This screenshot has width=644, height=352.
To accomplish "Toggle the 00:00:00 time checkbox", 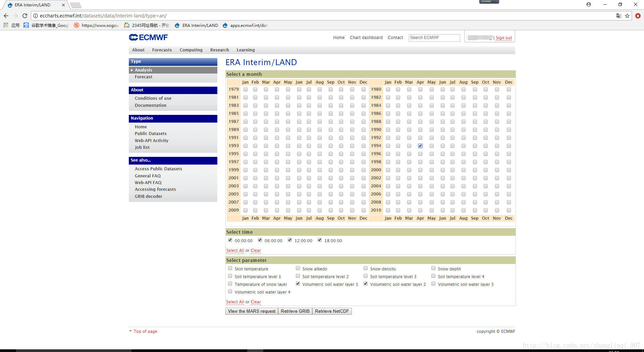I will point(230,240).
